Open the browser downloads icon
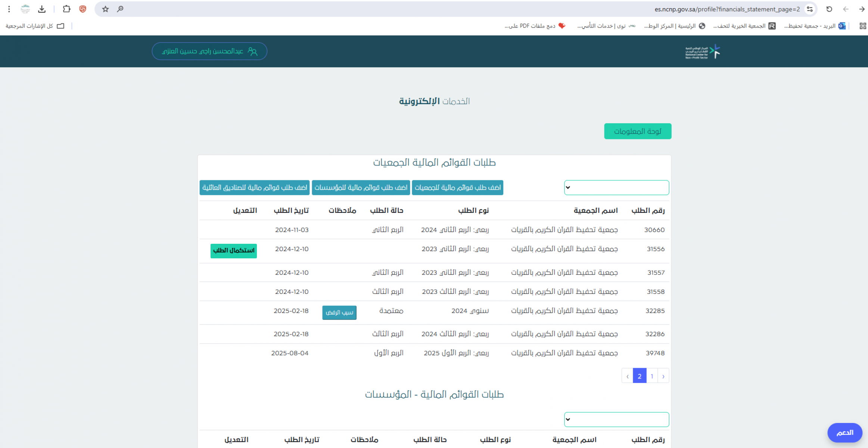Image resolution: width=868 pixels, height=448 pixels. [x=42, y=9]
